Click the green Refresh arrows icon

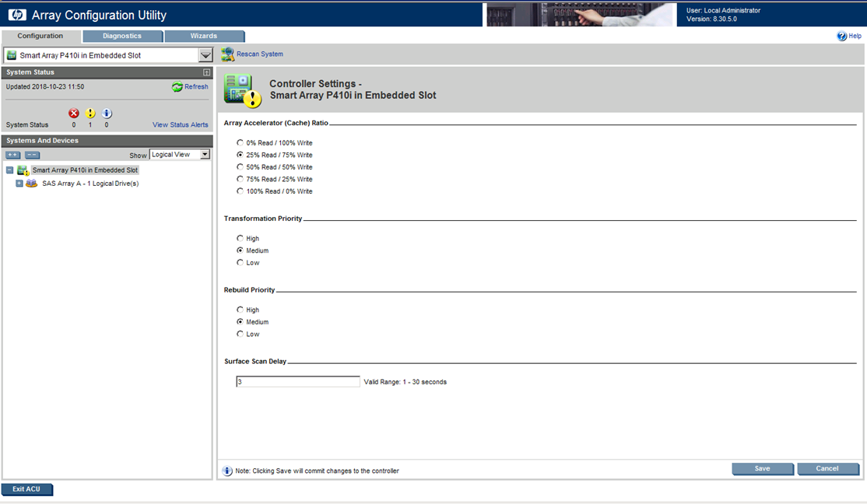[177, 87]
